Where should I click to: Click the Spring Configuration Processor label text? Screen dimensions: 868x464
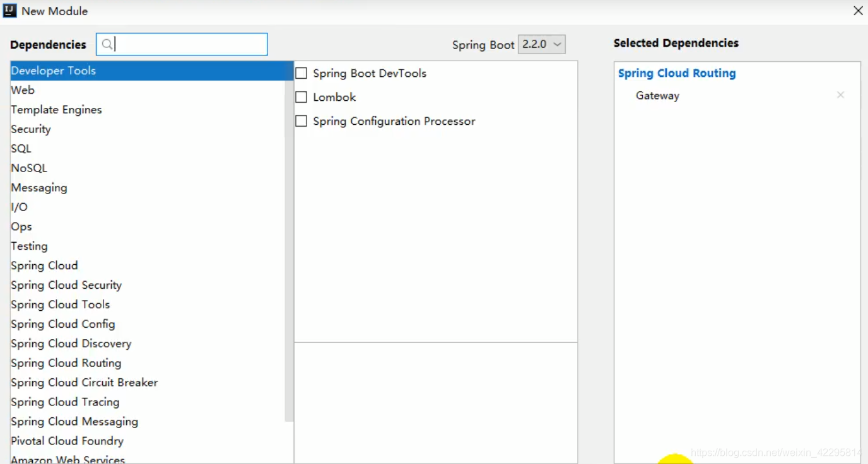tap(394, 121)
